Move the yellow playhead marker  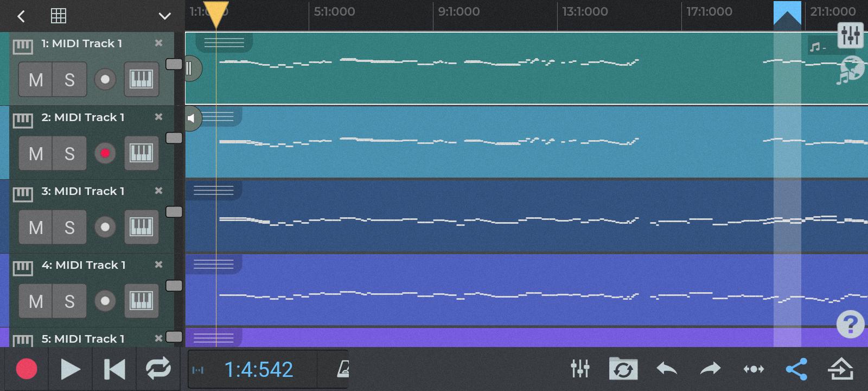(216, 15)
